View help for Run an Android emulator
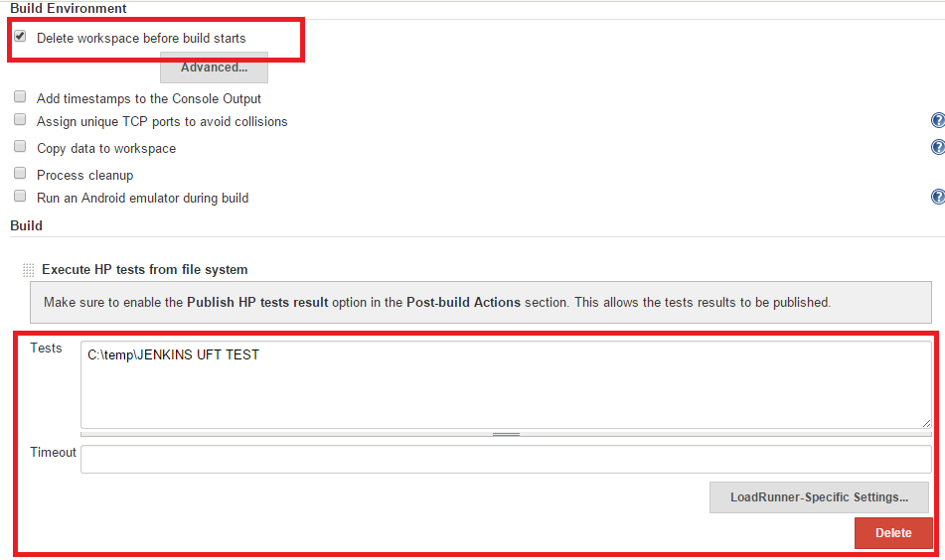The width and height of the screenshot is (945, 560). point(937,198)
